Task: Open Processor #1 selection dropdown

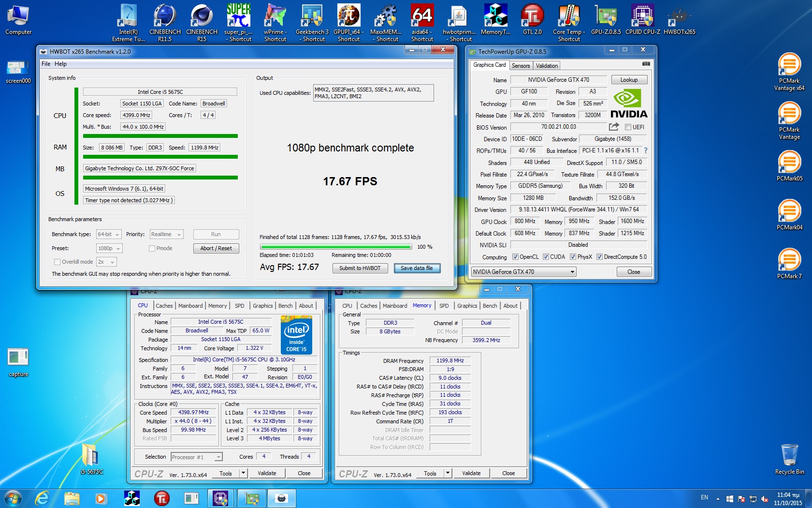Action: click(x=196, y=457)
